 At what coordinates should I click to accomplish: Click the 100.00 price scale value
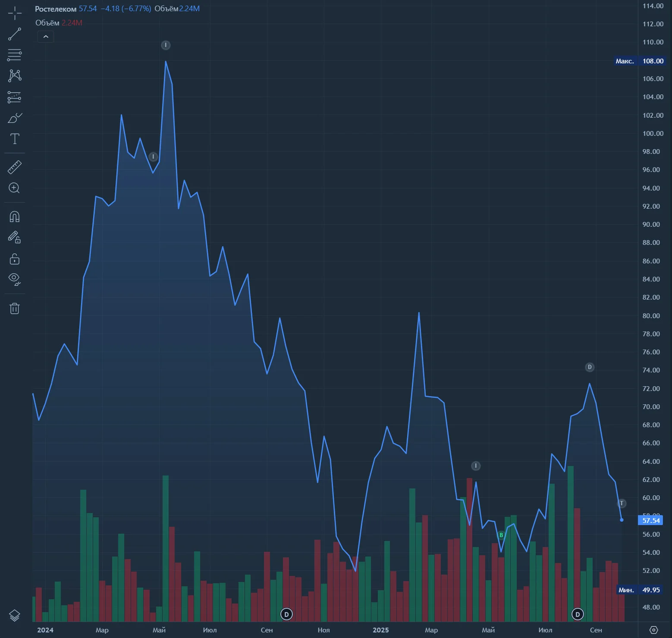tap(653, 133)
